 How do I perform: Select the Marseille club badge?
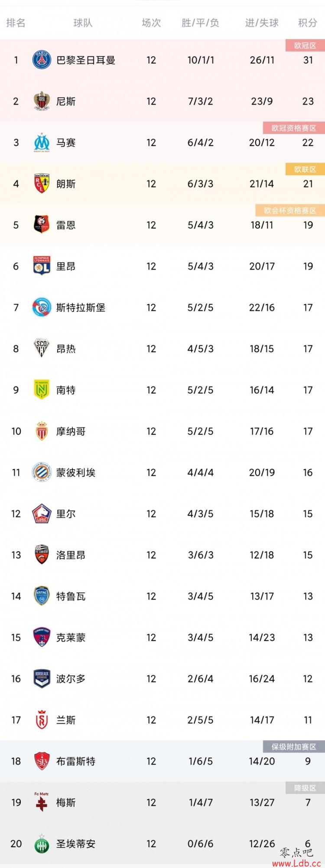pyautogui.click(x=42, y=142)
